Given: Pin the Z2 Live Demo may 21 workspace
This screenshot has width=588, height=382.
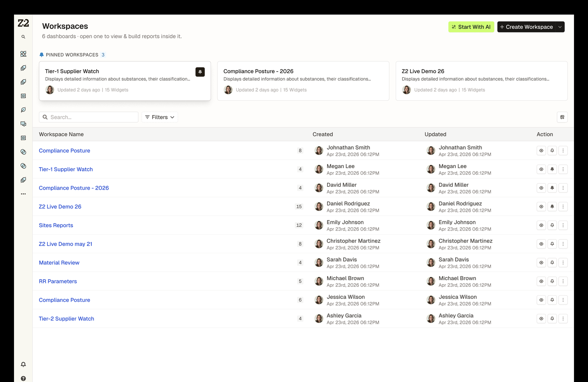Looking at the screenshot, I should point(552,244).
